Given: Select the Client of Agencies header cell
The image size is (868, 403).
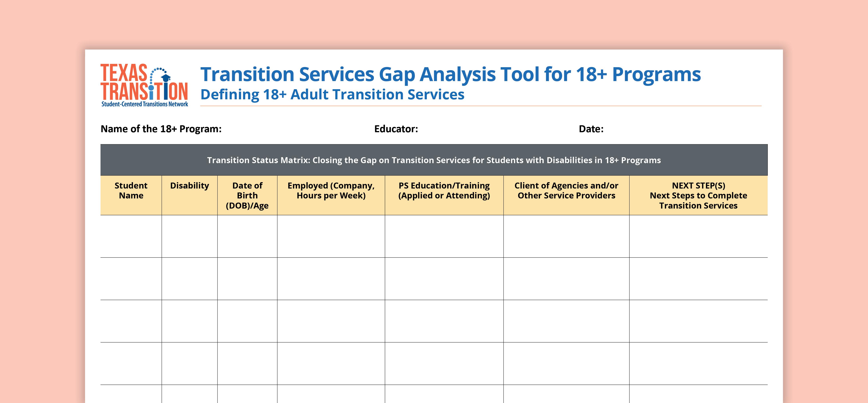Looking at the screenshot, I should tap(566, 190).
